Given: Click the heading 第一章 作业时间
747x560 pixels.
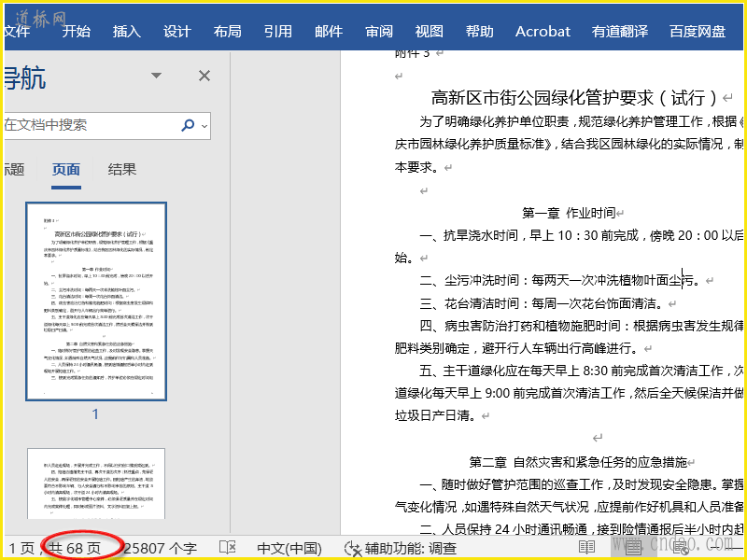Looking at the screenshot, I should [x=569, y=213].
